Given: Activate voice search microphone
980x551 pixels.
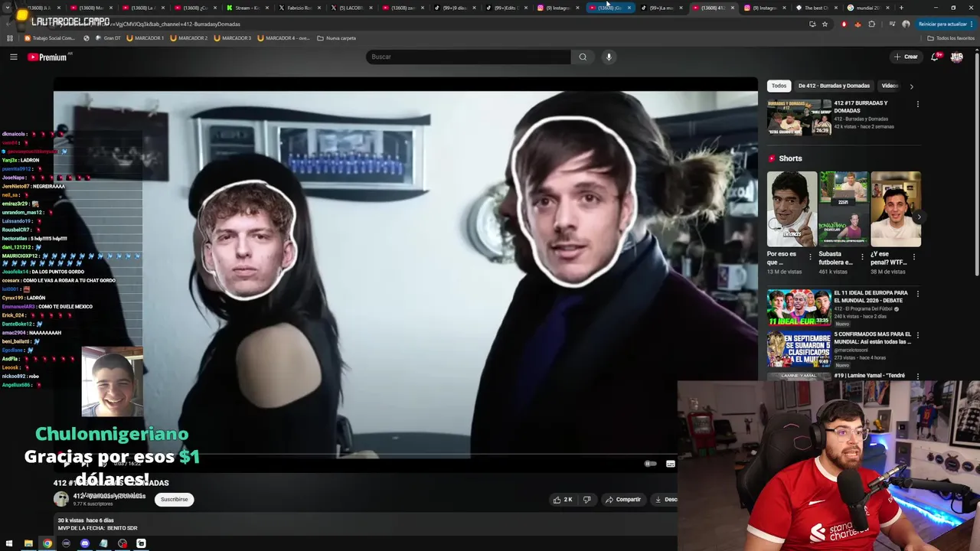Looking at the screenshot, I should 609,57.
